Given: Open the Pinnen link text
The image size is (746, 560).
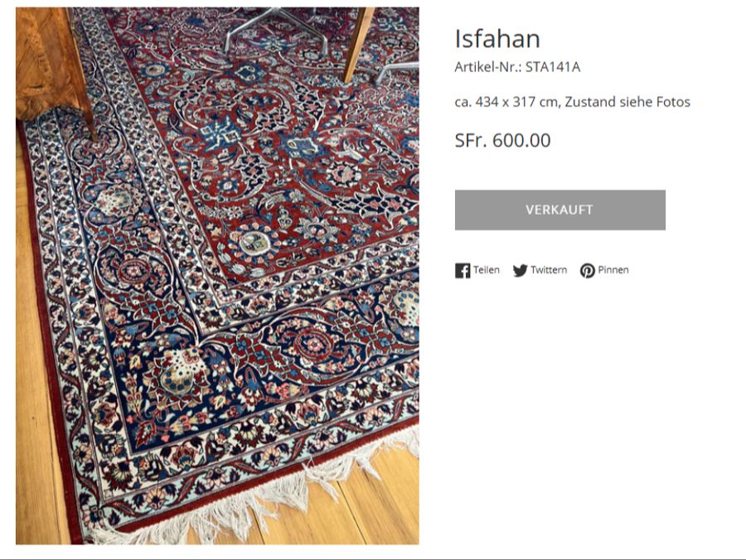Looking at the screenshot, I should (x=613, y=270).
